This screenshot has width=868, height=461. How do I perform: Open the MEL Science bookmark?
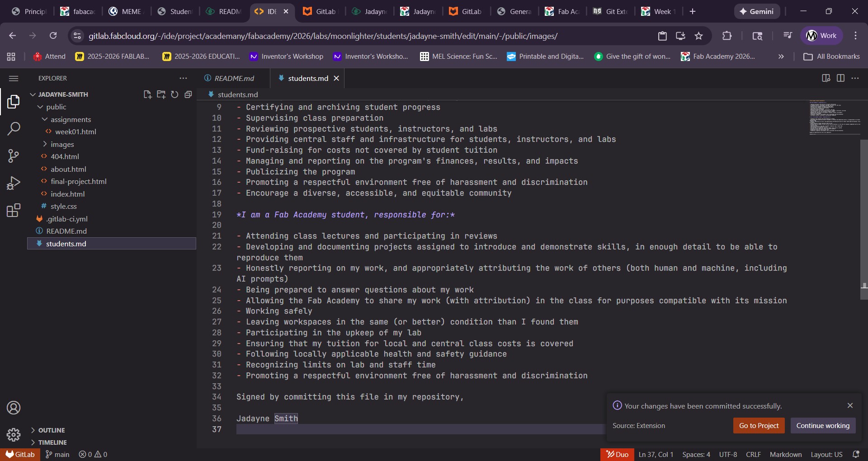(458, 56)
